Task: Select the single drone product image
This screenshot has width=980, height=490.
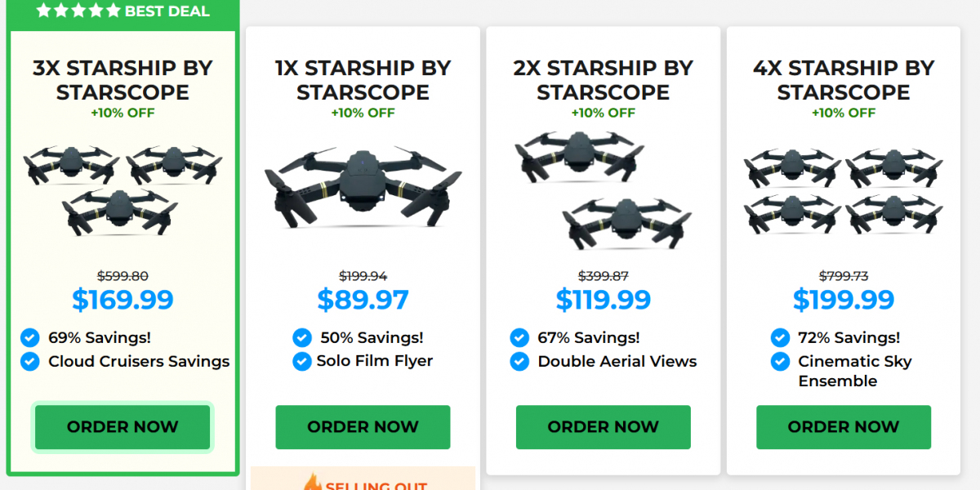Action: click(363, 188)
